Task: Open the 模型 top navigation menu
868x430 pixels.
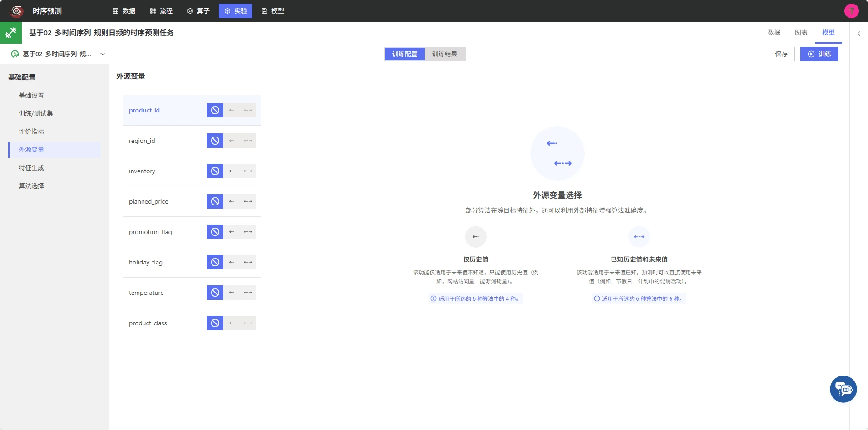Action: pyautogui.click(x=273, y=11)
